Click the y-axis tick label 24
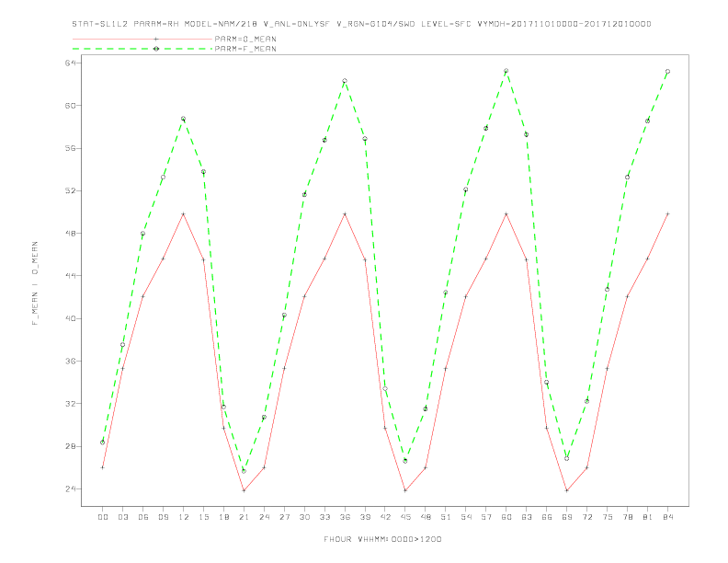728x563 pixels. (x=70, y=488)
